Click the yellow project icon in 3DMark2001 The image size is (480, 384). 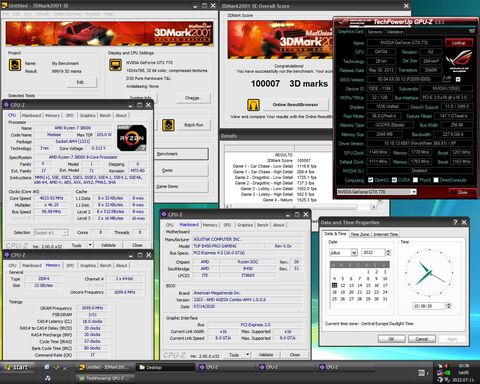pos(15,65)
